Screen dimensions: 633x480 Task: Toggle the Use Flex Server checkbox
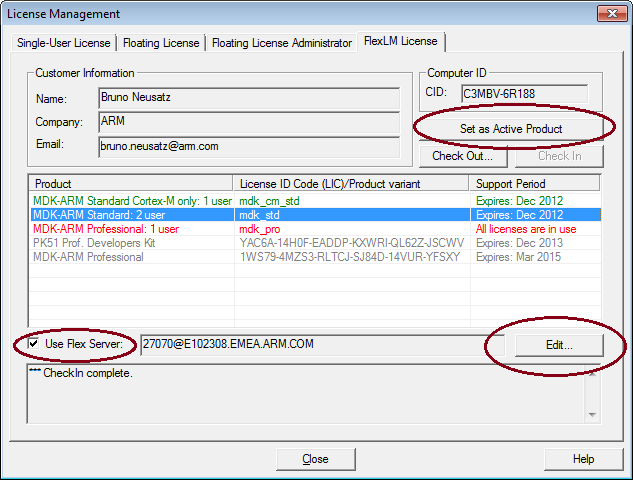34,344
